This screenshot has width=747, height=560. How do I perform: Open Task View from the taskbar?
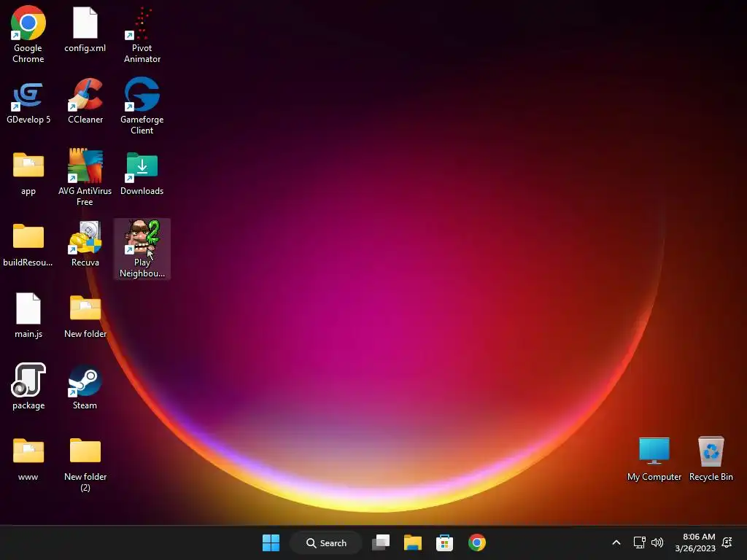point(381,542)
